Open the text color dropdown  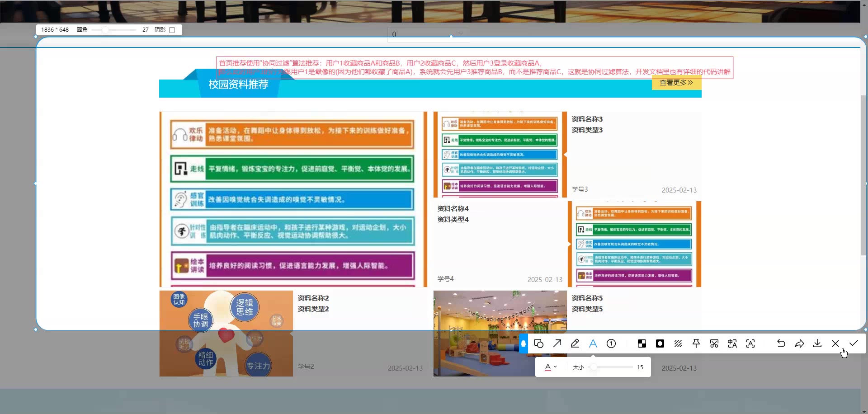tap(551, 367)
